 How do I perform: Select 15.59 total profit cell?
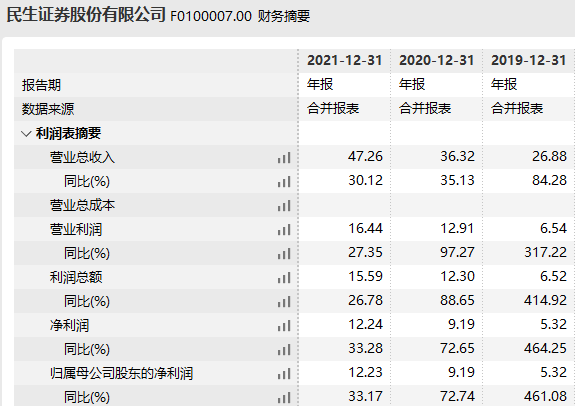pyautogui.click(x=365, y=277)
